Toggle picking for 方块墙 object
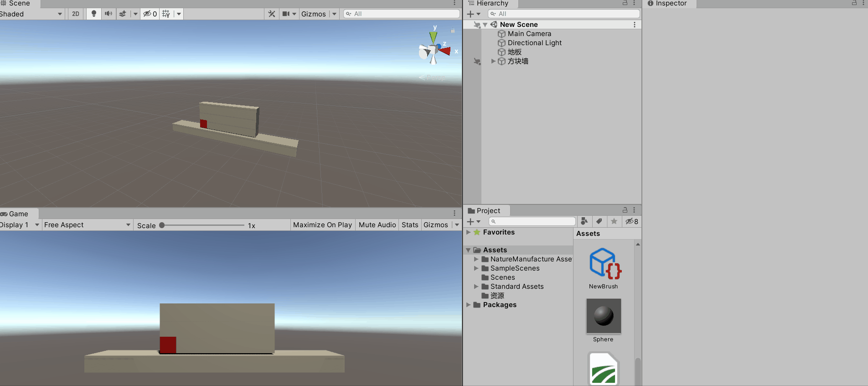This screenshot has width=868, height=386. coord(477,61)
